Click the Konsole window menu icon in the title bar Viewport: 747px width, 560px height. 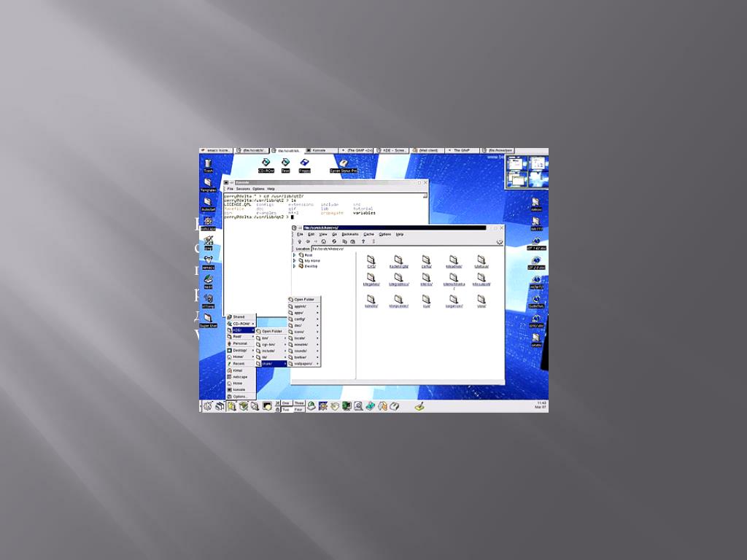226,182
